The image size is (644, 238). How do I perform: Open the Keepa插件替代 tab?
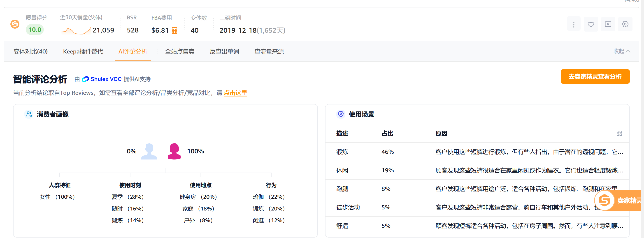point(83,51)
